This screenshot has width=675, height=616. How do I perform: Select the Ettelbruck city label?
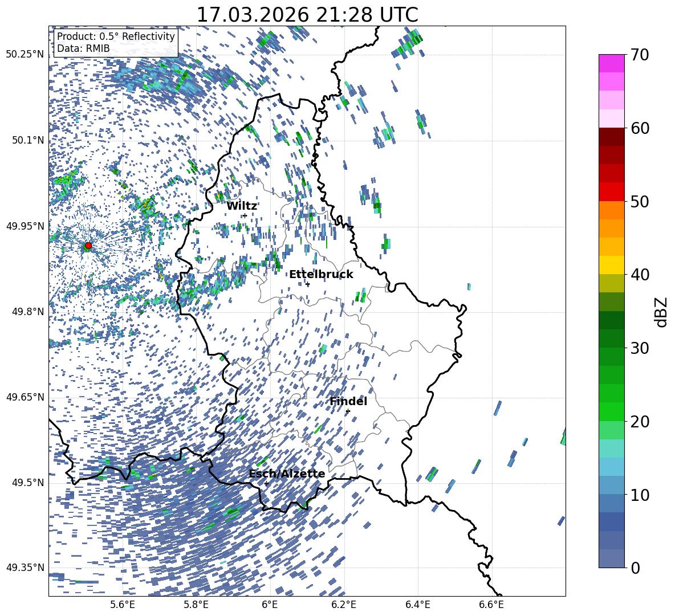(x=321, y=275)
